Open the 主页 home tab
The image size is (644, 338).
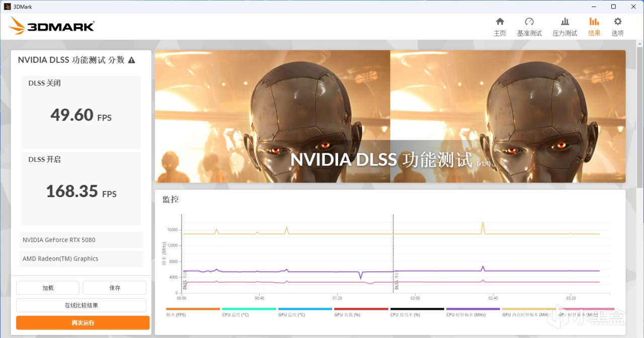click(500, 27)
